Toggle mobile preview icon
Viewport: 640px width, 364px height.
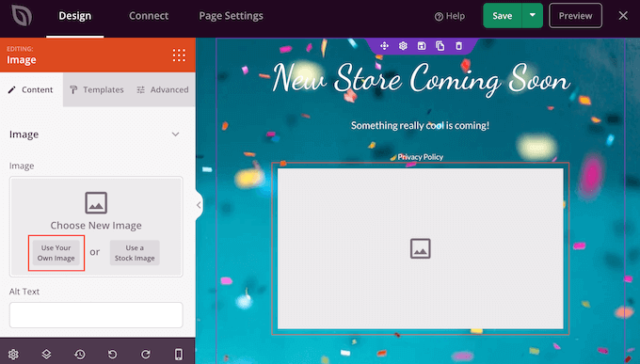[x=179, y=355]
